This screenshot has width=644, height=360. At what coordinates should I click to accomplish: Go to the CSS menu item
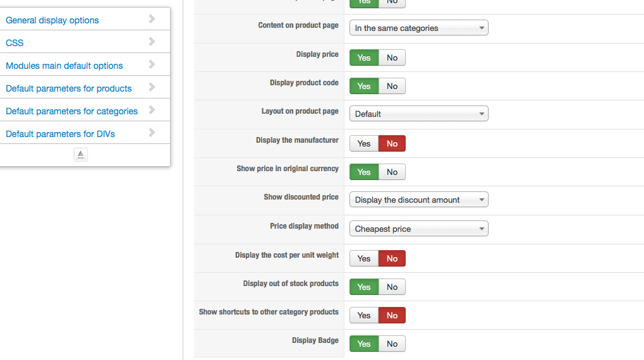(15, 43)
